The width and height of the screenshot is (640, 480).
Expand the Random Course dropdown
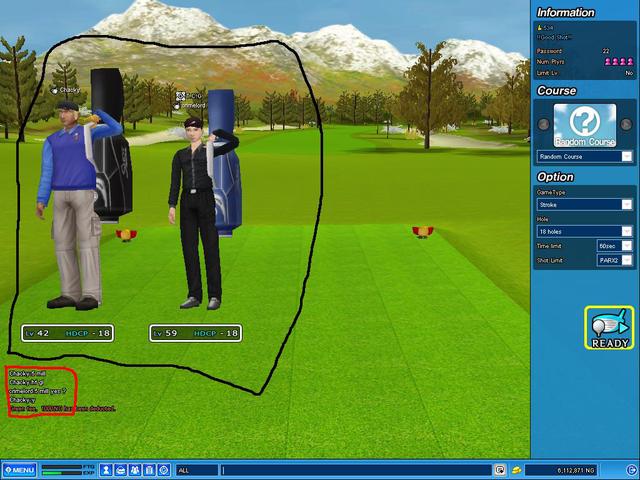626,157
